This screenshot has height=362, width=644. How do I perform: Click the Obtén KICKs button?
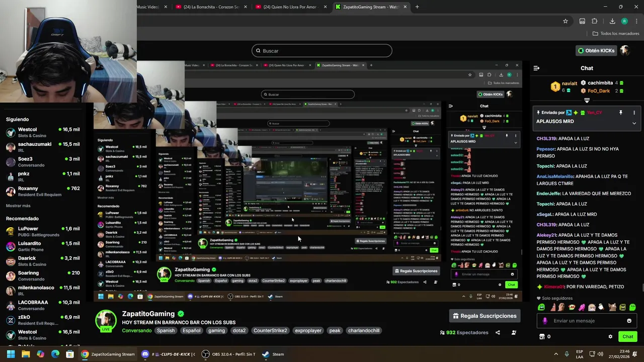pos(596,50)
